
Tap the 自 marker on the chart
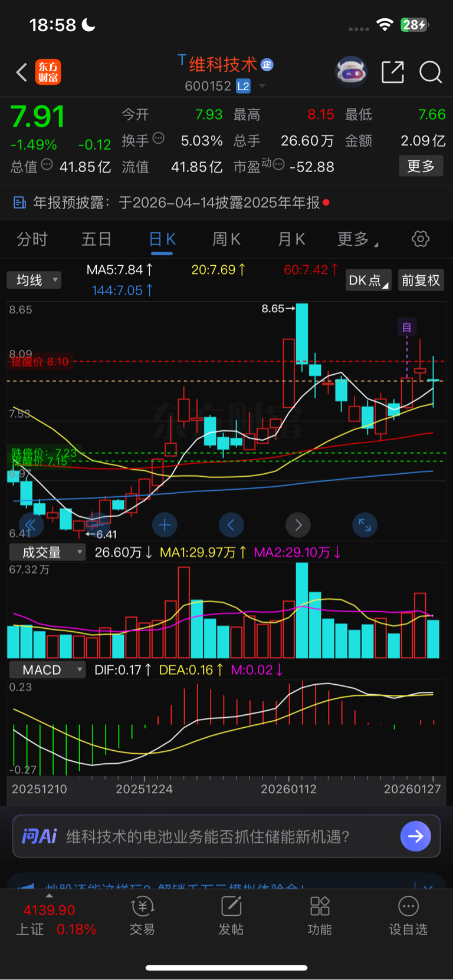tap(406, 327)
